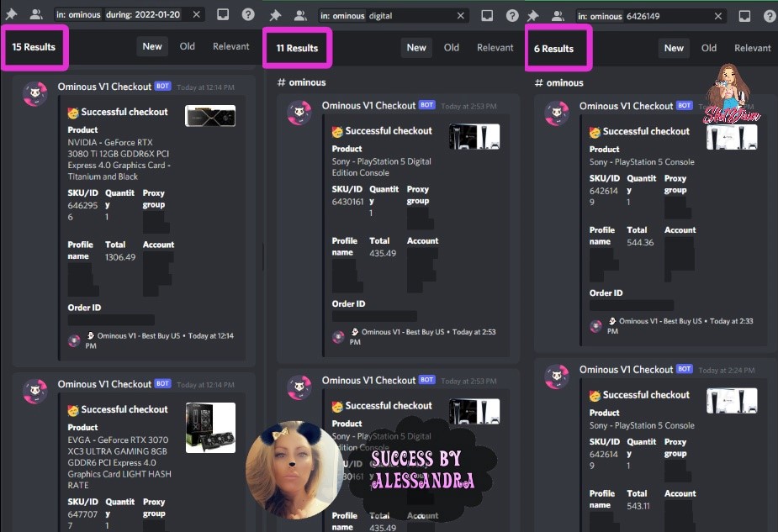
Task: Click 'Today at 2:24 PM' timestamp
Action: pyautogui.click(x=727, y=370)
